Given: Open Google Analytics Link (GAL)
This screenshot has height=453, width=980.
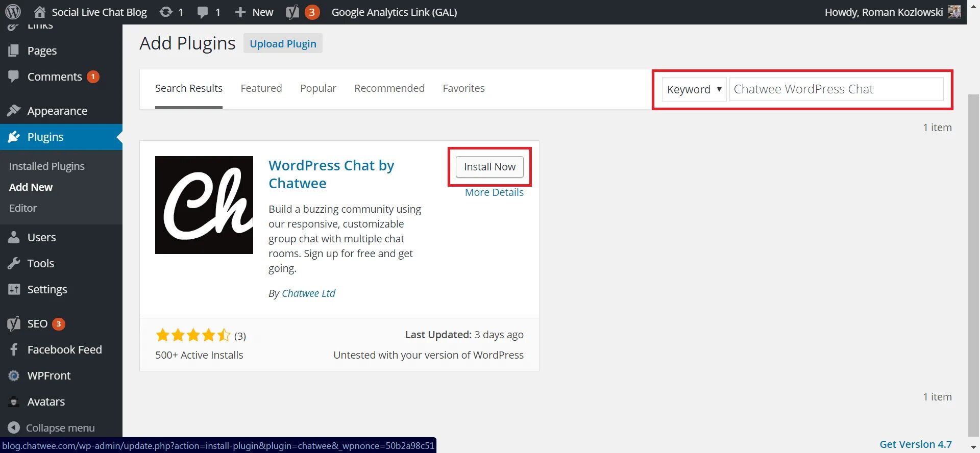Looking at the screenshot, I should [394, 12].
